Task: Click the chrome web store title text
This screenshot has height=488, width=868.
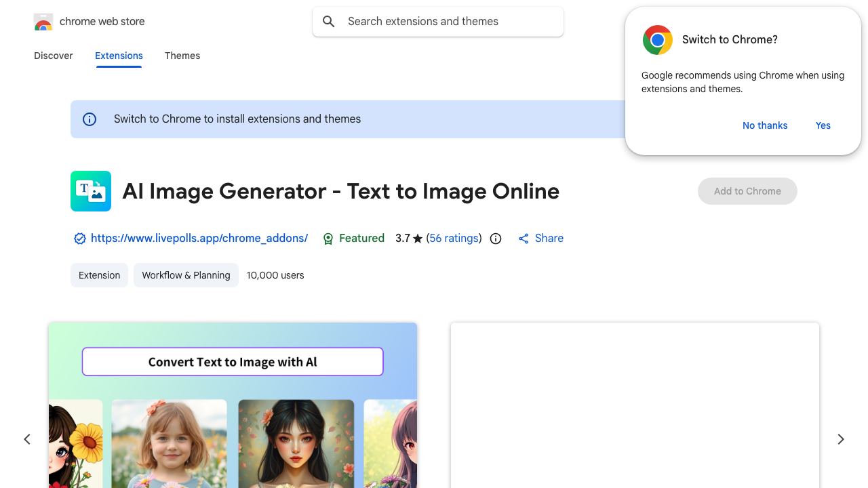Action: (x=102, y=22)
